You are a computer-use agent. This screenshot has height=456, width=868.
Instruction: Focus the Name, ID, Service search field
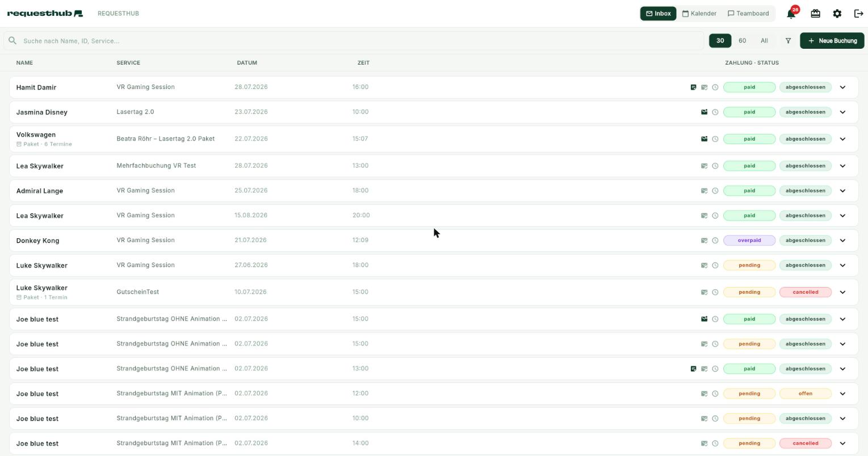coord(354,41)
